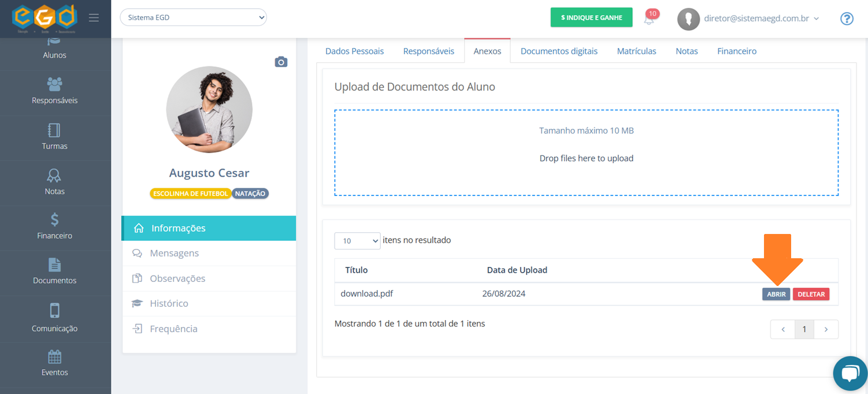868x394 pixels.
Task: Change photo using the camera icon
Action: point(281,62)
